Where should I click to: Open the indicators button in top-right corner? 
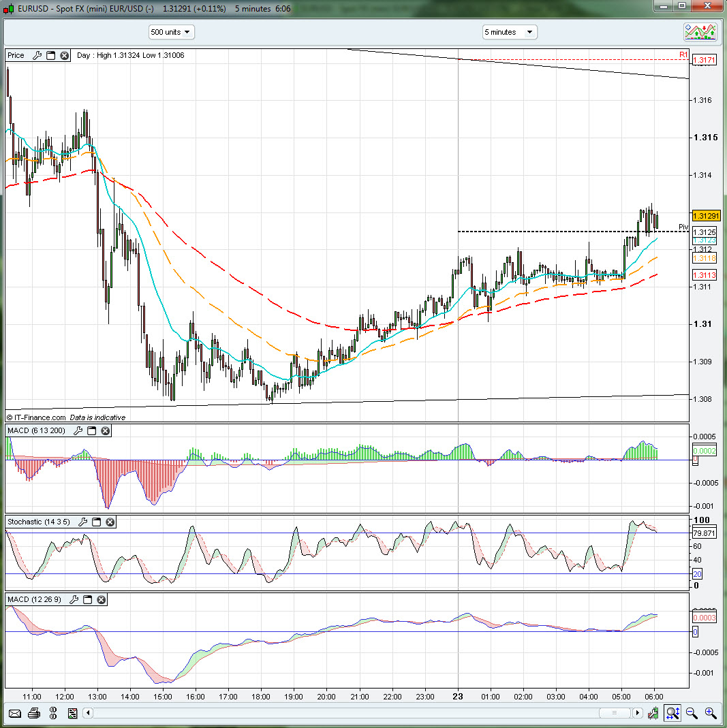pyautogui.click(x=700, y=32)
